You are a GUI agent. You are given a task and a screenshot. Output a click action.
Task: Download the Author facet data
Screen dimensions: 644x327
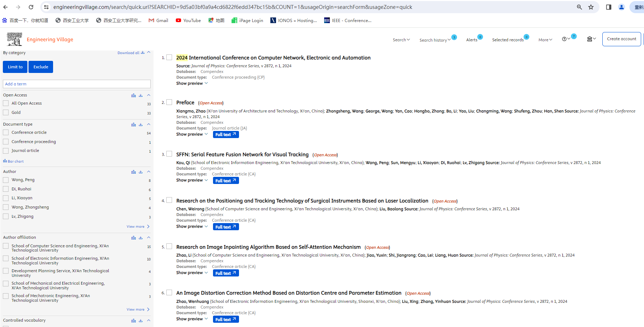click(141, 172)
